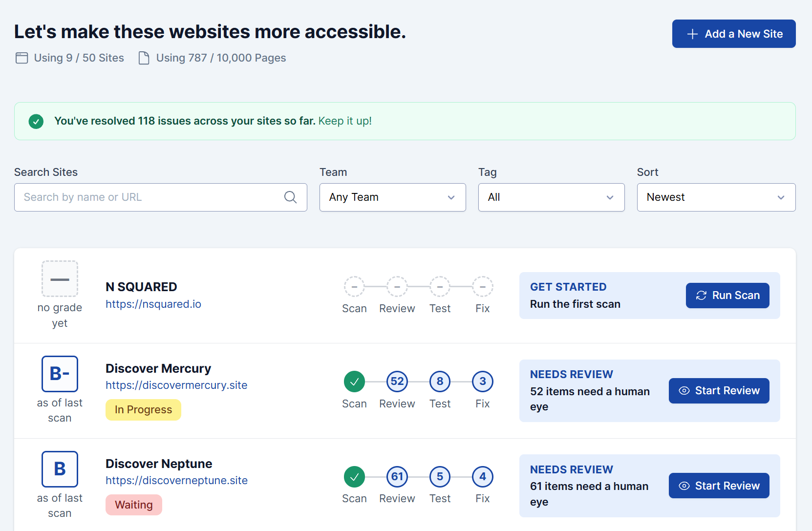
Task: Click '52 items need a human eye' text
Action: click(590, 399)
